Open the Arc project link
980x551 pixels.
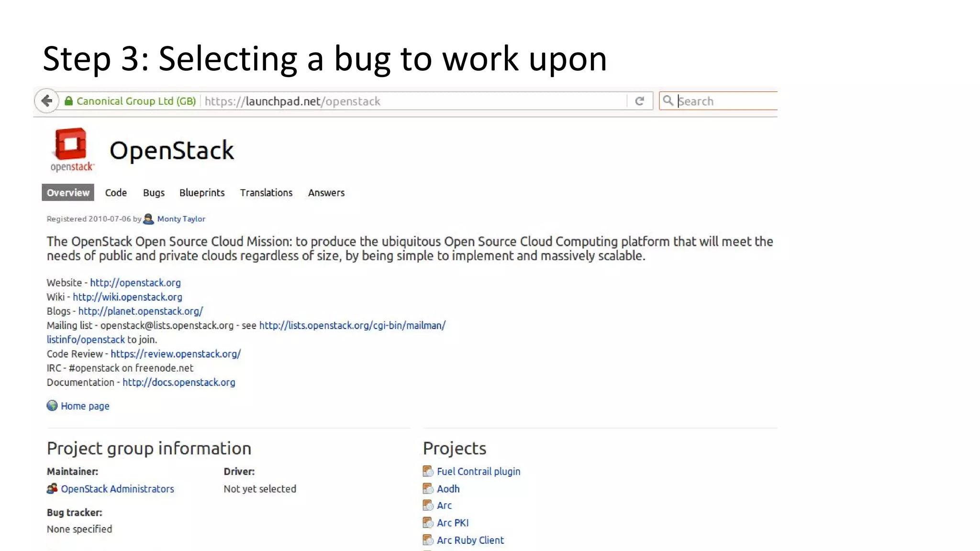444,506
